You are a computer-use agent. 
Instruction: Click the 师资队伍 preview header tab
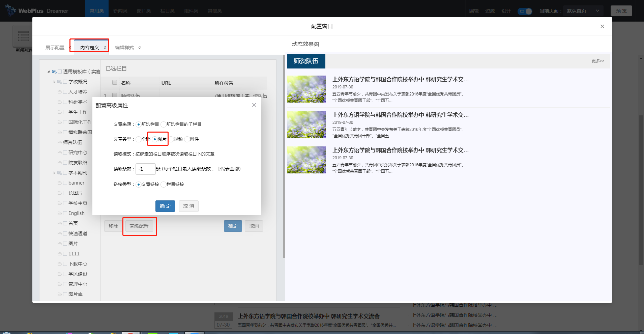point(306,61)
